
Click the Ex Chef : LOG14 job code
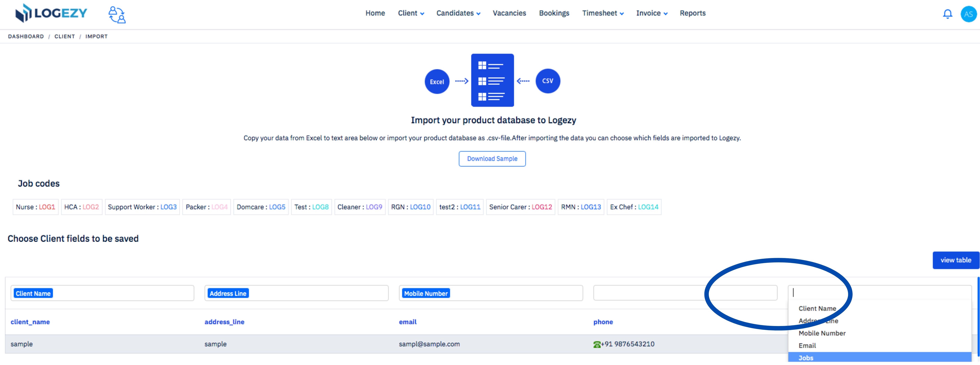point(634,207)
